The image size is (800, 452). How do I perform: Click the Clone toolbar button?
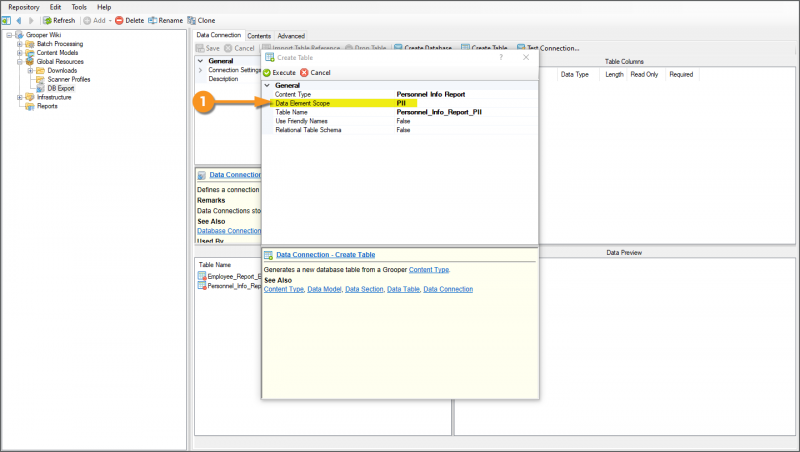coord(201,20)
